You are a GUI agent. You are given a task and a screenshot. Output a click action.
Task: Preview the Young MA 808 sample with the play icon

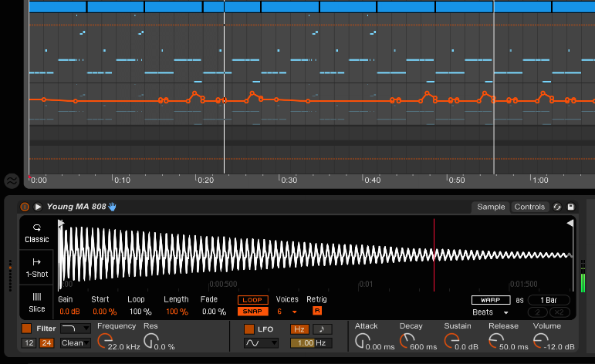click(x=38, y=207)
